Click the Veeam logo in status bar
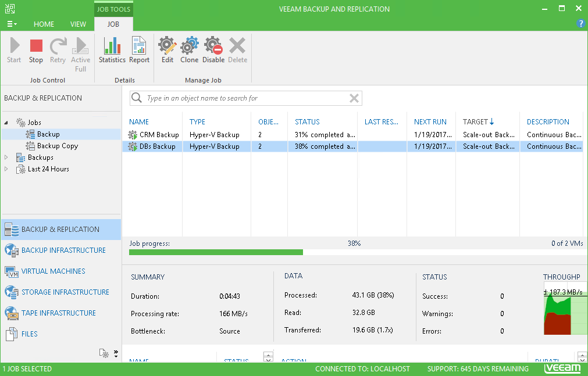 pyautogui.click(x=562, y=368)
